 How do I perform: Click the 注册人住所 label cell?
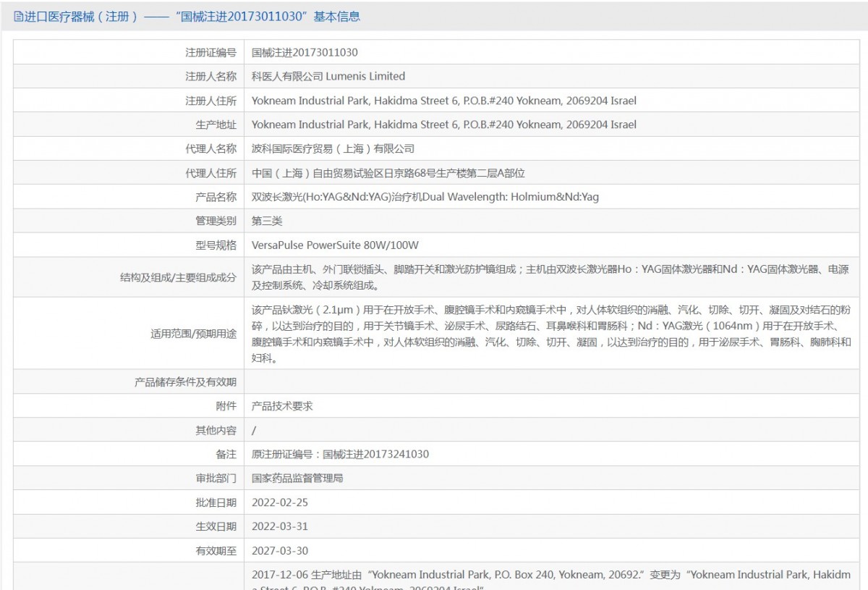129,101
